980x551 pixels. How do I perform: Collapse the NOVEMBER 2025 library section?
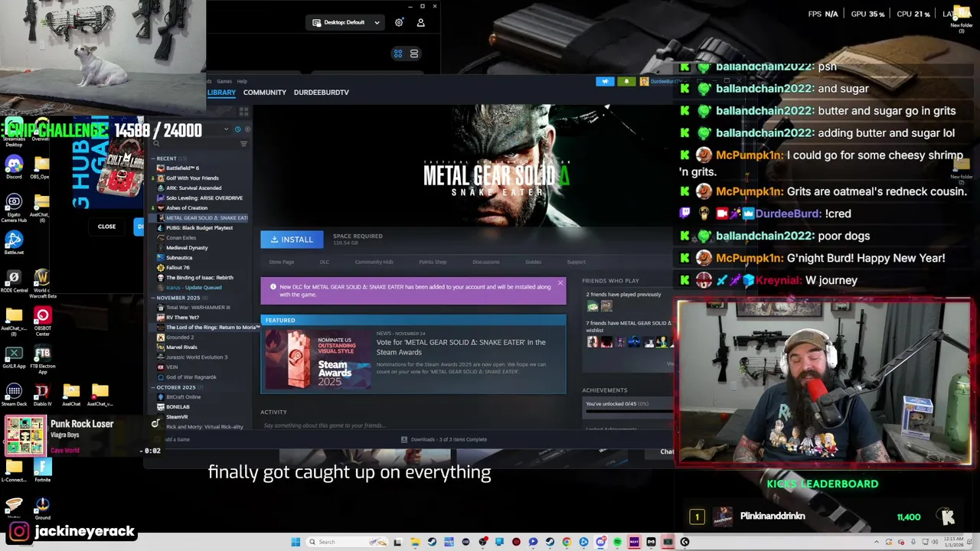[152, 298]
